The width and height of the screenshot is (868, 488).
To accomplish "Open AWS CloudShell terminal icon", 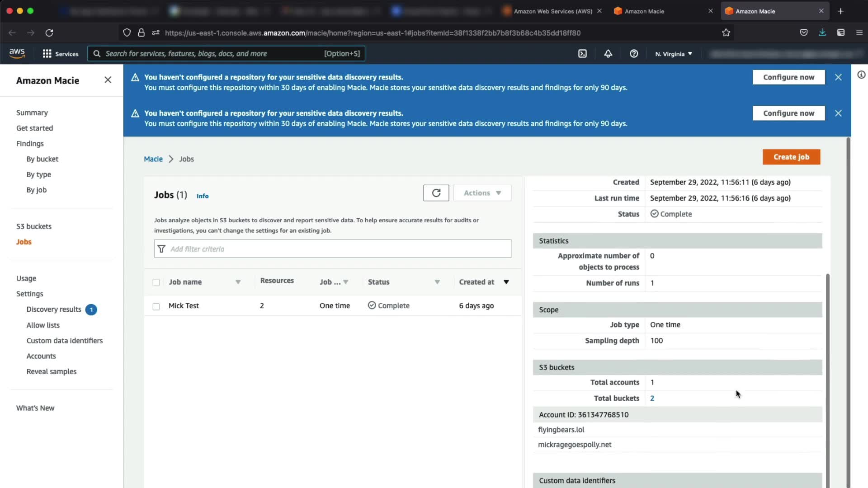I will click(582, 54).
